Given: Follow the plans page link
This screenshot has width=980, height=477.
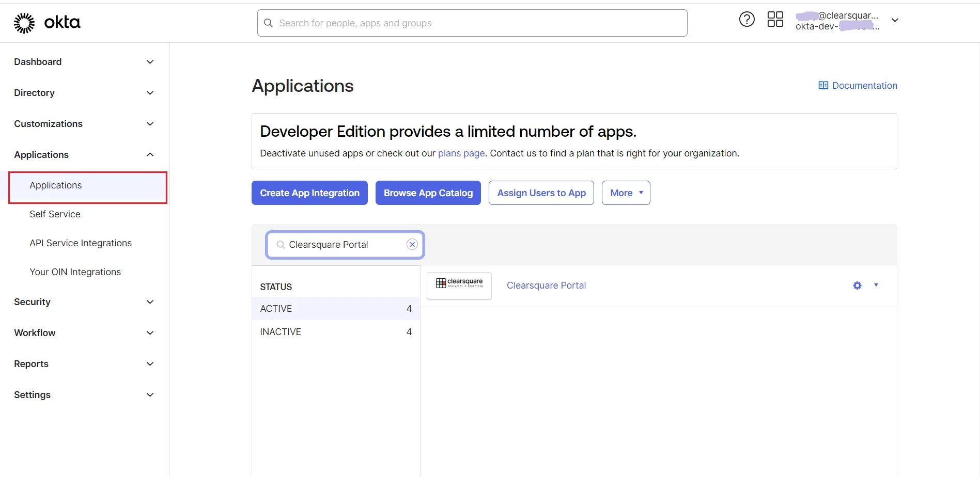Looking at the screenshot, I should 461,153.
